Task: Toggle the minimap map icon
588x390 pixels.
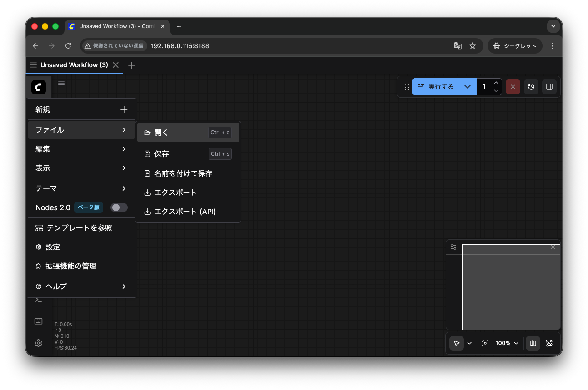Action: click(533, 343)
